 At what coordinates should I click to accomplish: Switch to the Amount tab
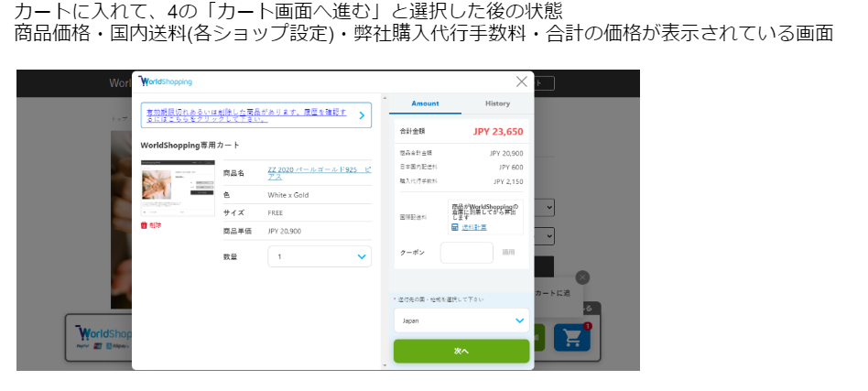425,103
